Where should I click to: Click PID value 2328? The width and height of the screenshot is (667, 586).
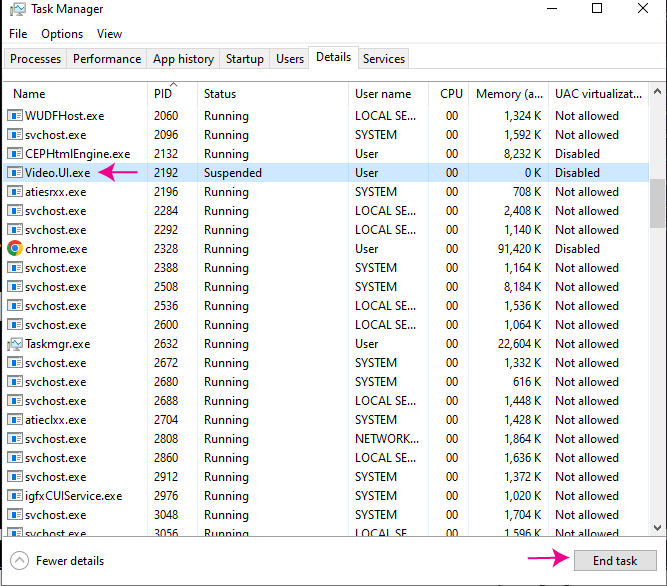click(166, 249)
